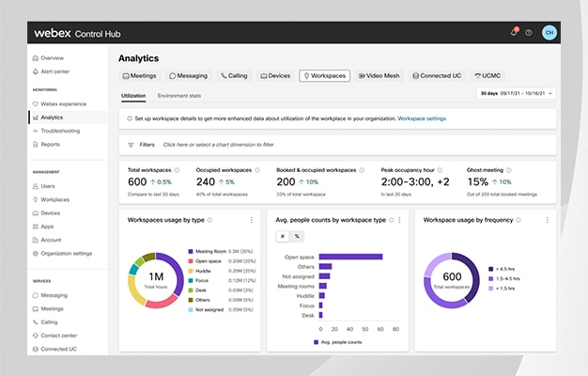Screen dimensions: 588x376
Task: Open the Overview page from sidebar
Action: 48,58
